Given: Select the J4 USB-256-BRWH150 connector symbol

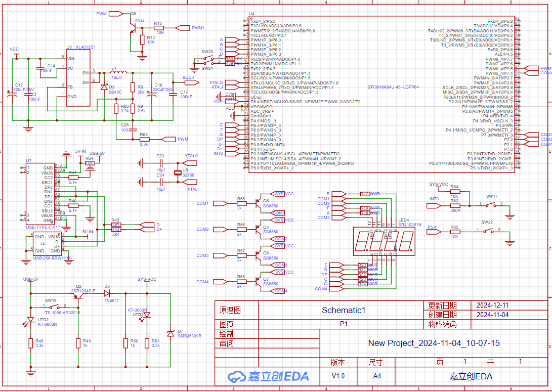Looking at the screenshot, I should coord(47,243).
